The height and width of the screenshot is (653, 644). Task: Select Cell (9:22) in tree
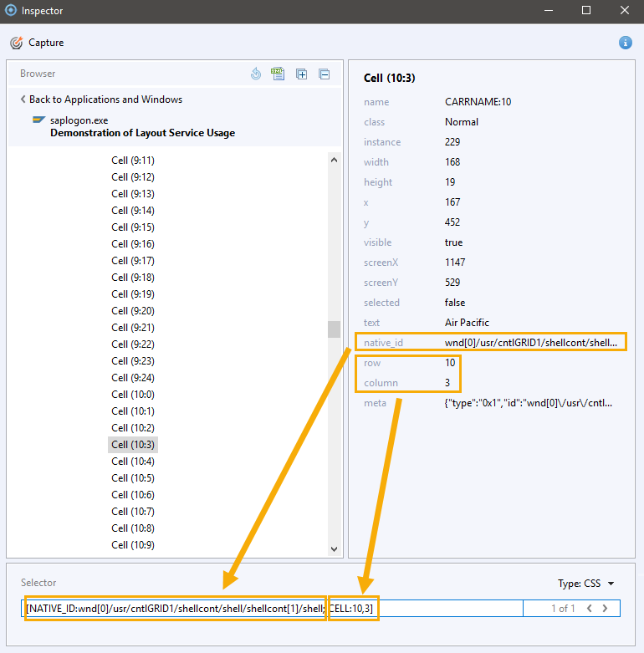(x=133, y=344)
